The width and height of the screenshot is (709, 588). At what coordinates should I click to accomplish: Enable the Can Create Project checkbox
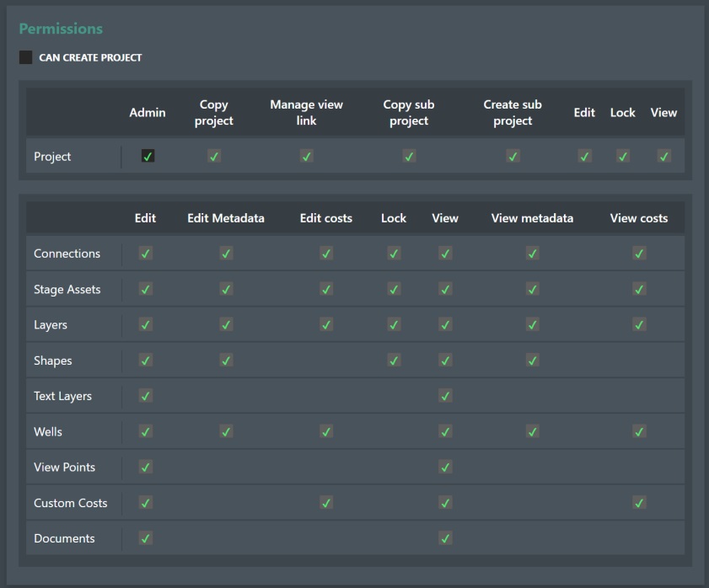tap(25, 57)
